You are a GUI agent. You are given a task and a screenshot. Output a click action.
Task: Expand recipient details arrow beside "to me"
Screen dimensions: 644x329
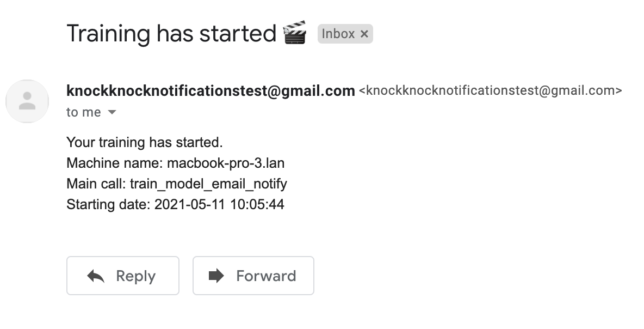coord(112,112)
